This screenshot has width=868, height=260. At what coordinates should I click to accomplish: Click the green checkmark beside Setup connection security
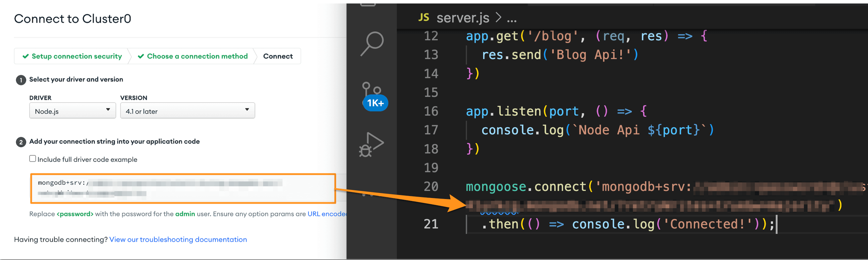25,56
